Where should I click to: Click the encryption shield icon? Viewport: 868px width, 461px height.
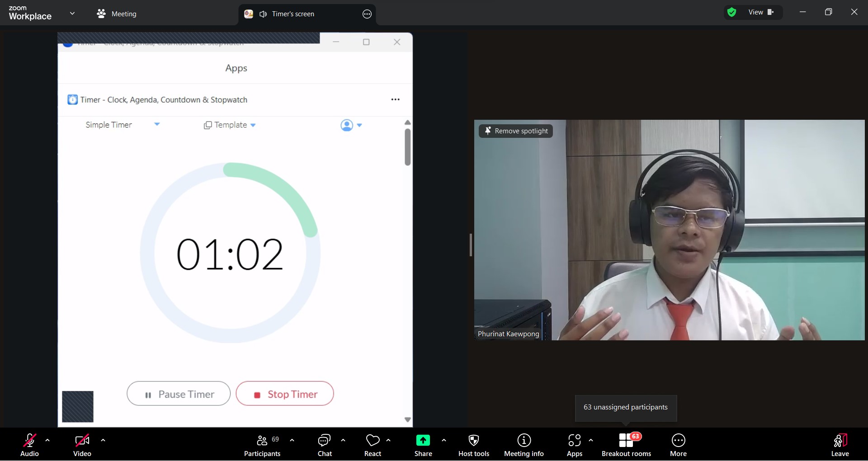click(x=731, y=12)
